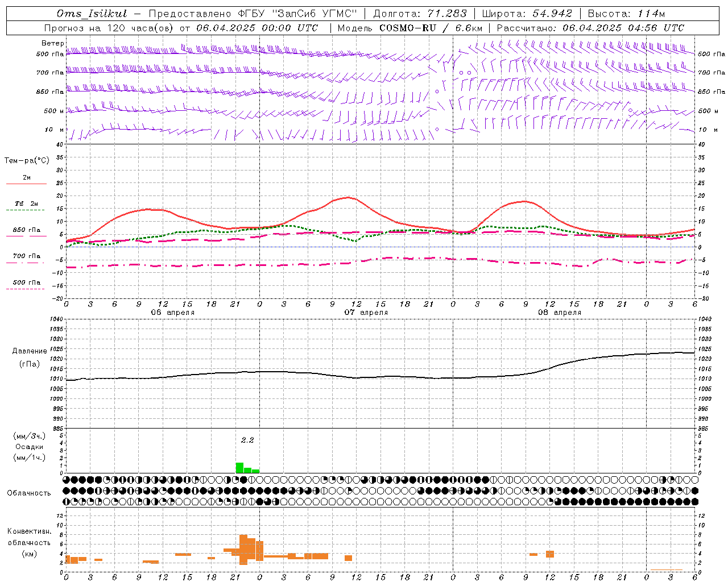Click the Тем-ра(°C) temperature panel label
The height and width of the screenshot is (582, 728).
click(x=27, y=161)
